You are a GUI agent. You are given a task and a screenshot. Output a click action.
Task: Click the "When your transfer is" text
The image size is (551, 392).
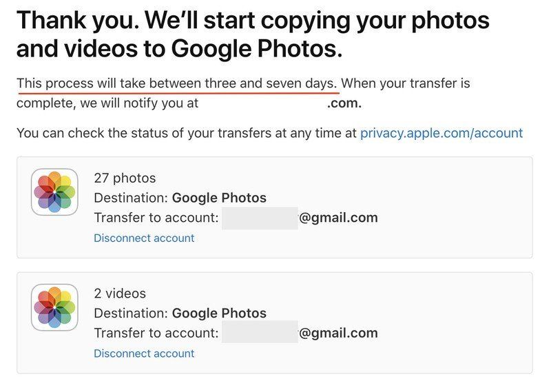tap(406, 84)
